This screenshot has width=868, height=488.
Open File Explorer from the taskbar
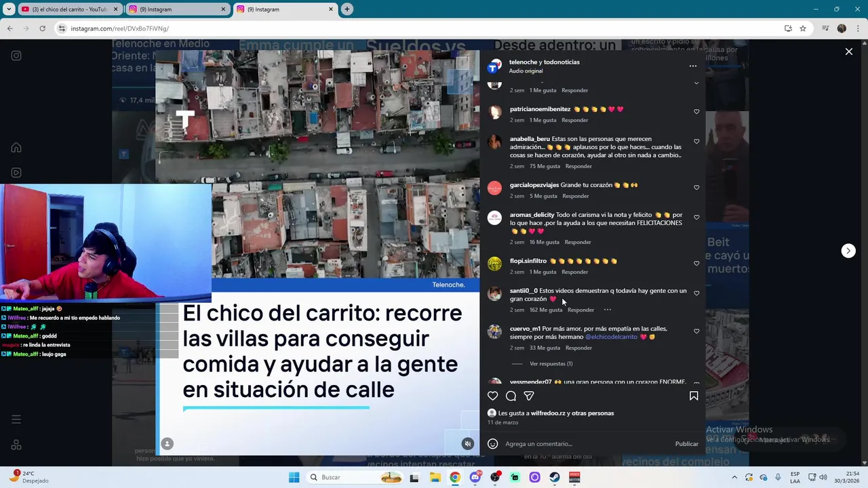tap(435, 477)
